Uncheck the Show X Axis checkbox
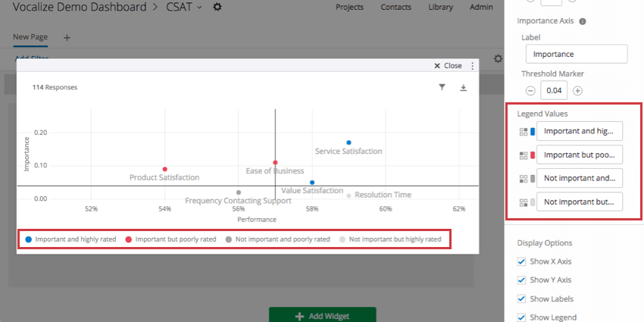Screen dimensions: 644x322 point(521,261)
